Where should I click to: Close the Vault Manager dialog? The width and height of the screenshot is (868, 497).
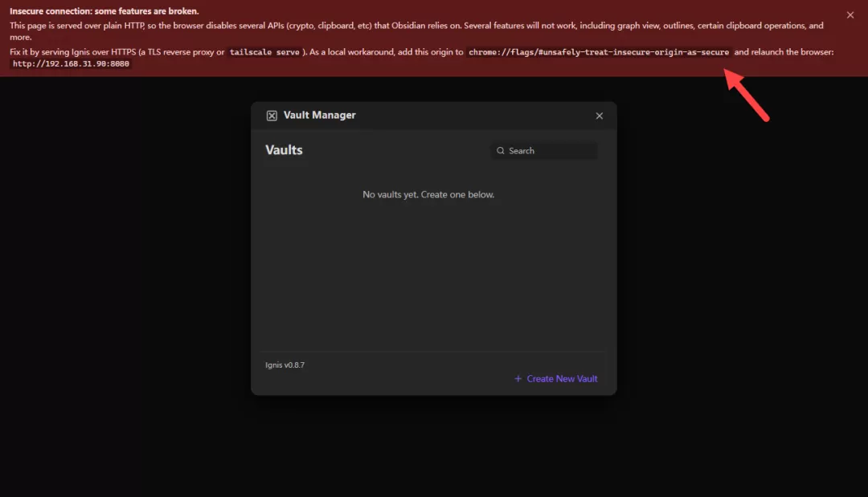(599, 116)
